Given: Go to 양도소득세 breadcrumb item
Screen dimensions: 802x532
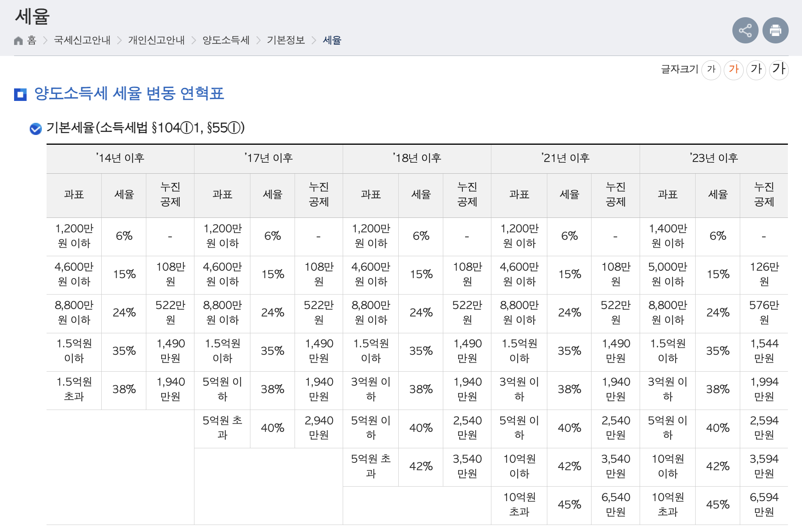Looking at the screenshot, I should point(226,40).
